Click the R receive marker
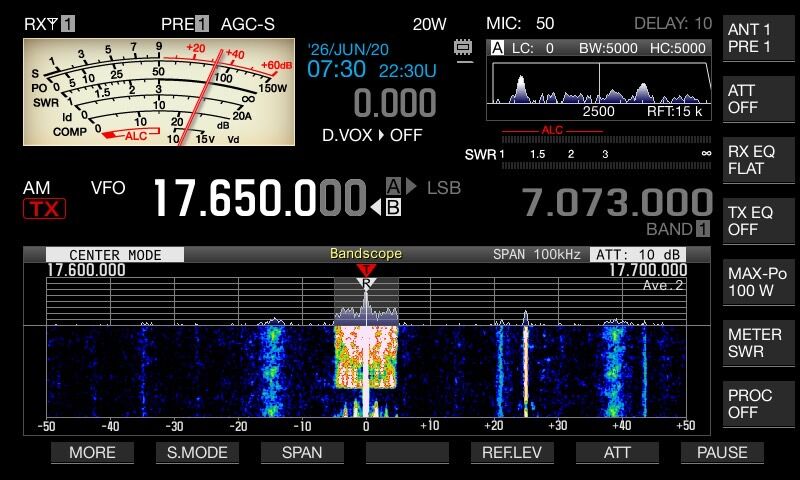This screenshot has width=800, height=480. pos(366,284)
